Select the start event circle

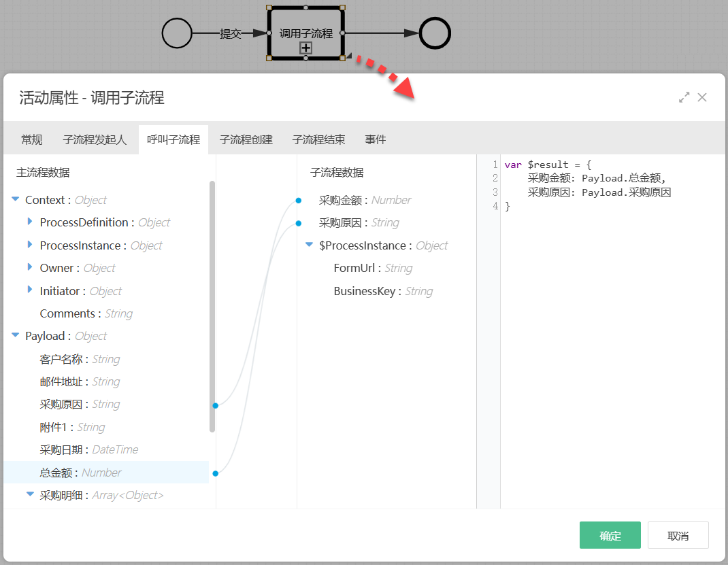[177, 33]
